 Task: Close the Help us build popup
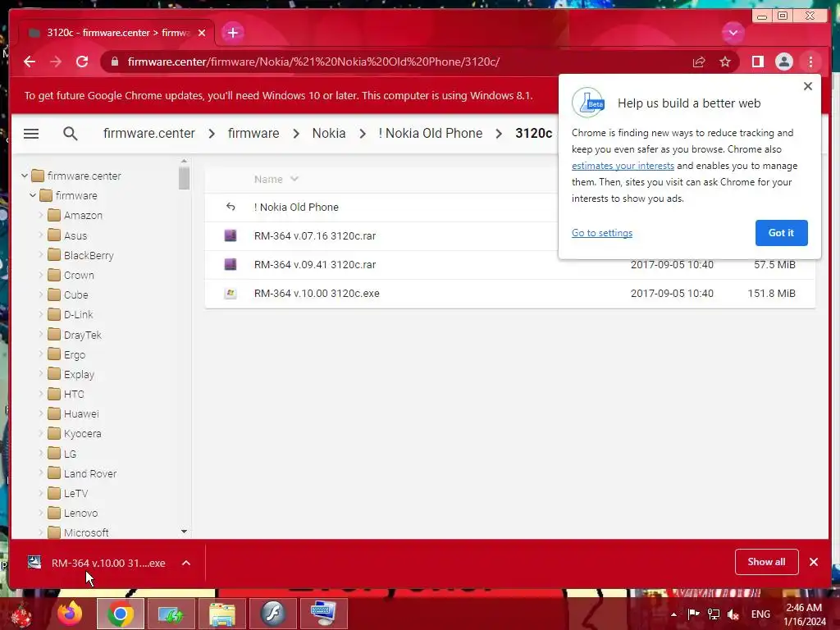click(808, 86)
